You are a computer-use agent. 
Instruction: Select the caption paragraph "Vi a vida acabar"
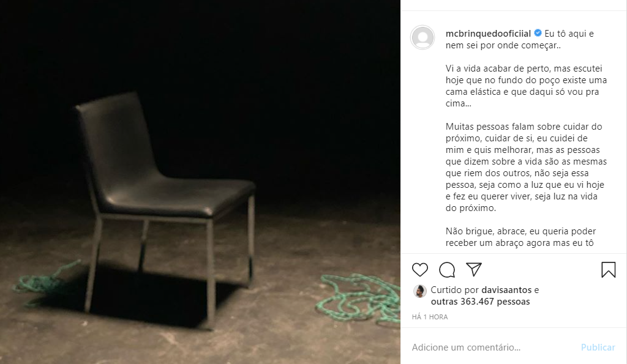click(x=526, y=86)
